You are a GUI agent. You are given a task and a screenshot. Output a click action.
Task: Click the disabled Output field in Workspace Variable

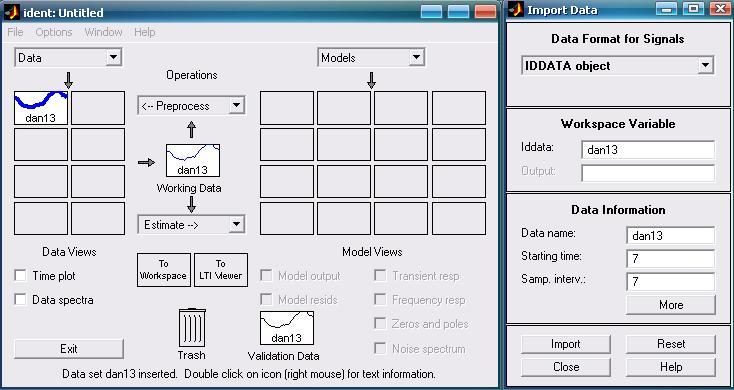point(648,173)
